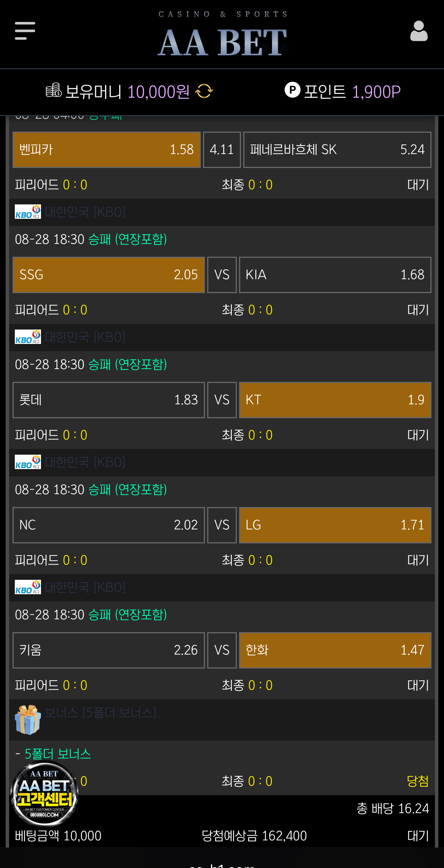Click the gift box bonus icon
The image size is (444, 868).
(x=28, y=719)
